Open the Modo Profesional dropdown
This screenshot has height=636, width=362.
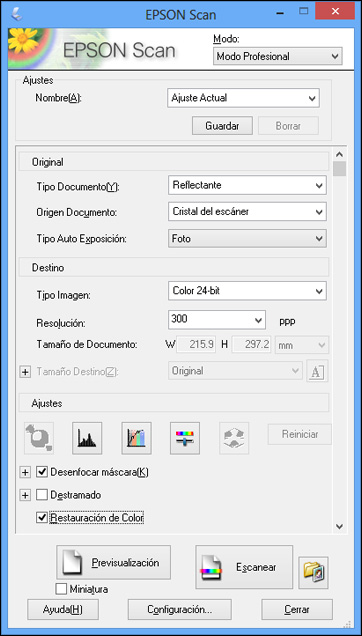point(278,56)
